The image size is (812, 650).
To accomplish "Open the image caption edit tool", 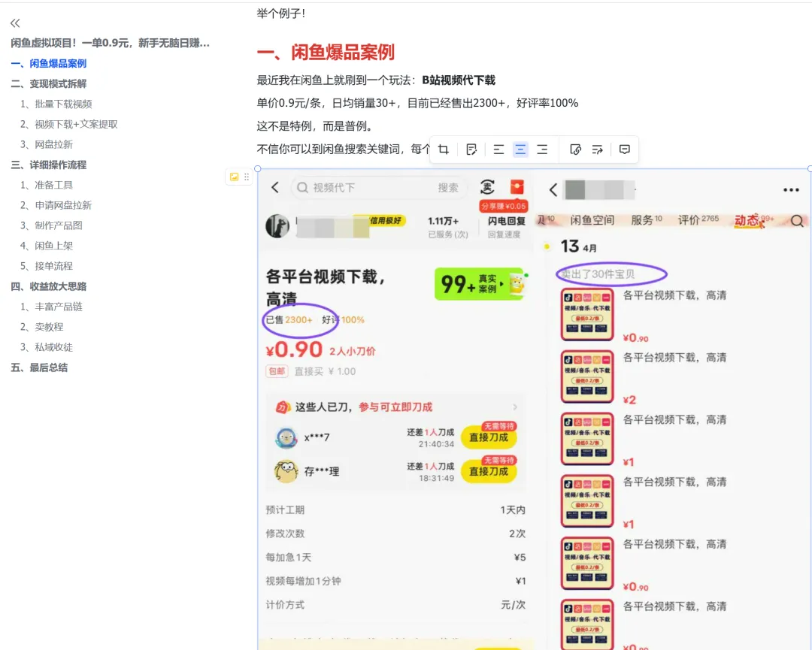I will coord(471,150).
